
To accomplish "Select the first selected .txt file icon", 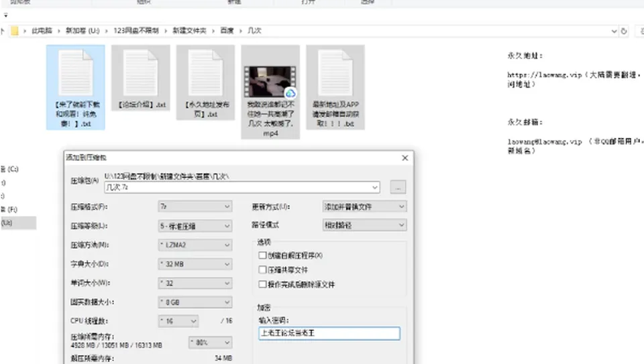I will [x=76, y=72].
